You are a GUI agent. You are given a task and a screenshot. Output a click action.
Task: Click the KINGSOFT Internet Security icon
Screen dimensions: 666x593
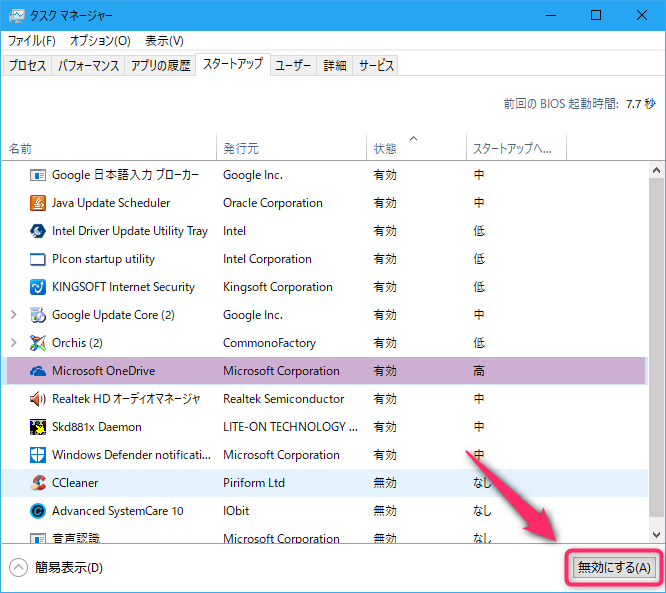[38, 287]
